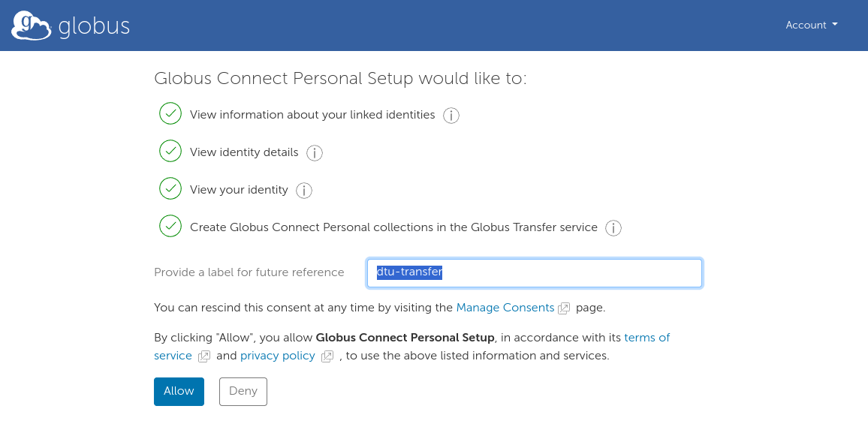Open the privacy policy link
Screen dimensions: 868x445
tap(277, 356)
